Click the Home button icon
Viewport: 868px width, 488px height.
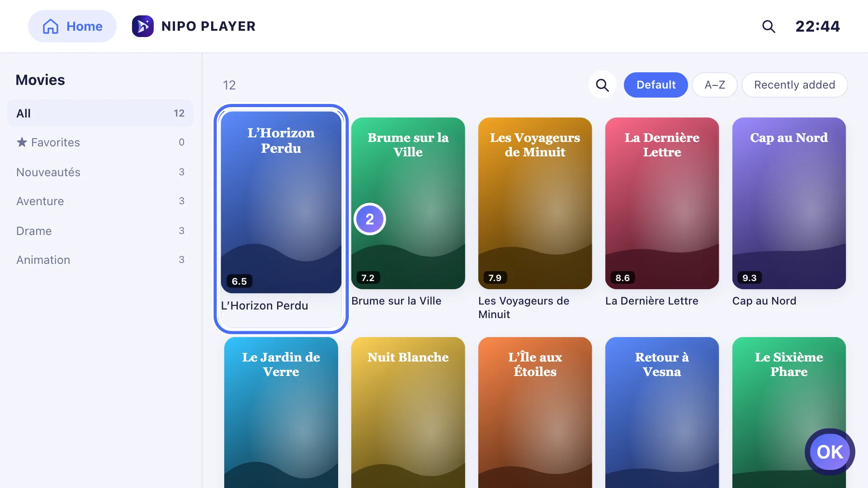pyautogui.click(x=51, y=26)
